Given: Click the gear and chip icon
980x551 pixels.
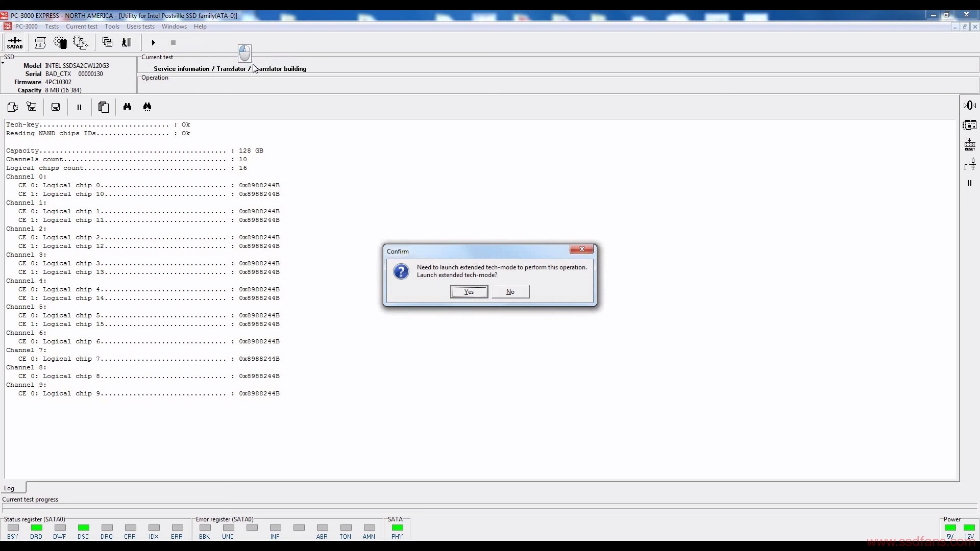Looking at the screenshot, I should click(x=60, y=43).
